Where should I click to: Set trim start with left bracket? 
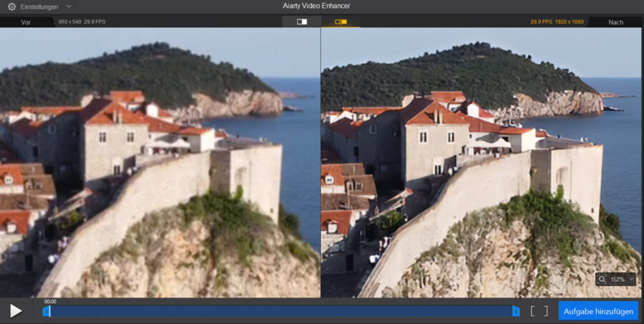(532, 311)
